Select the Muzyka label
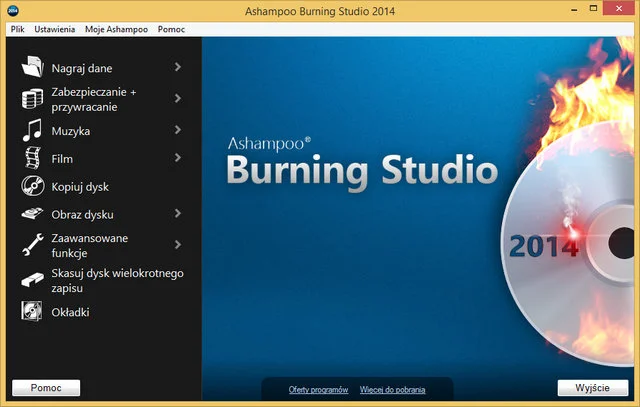The height and width of the screenshot is (407, 640). [x=71, y=131]
